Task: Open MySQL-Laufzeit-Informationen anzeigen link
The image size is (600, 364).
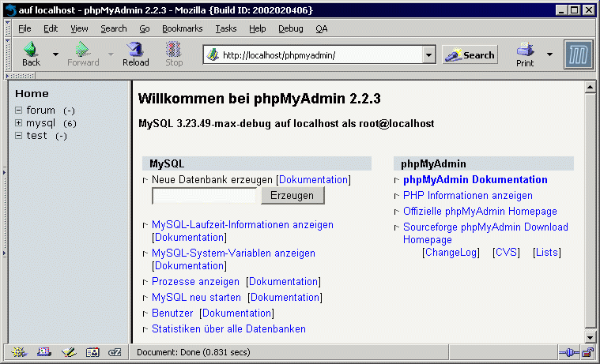Action: (x=243, y=225)
